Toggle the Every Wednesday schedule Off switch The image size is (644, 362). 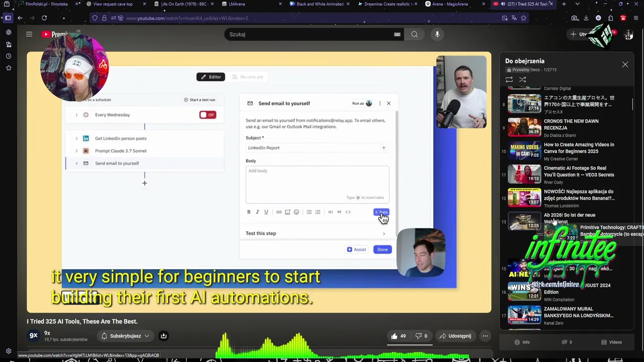tap(208, 115)
